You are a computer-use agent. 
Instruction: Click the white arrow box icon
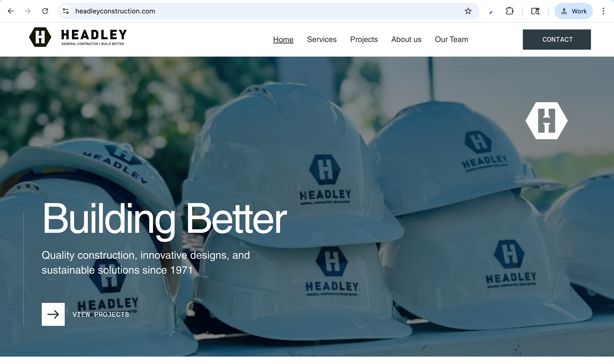coord(53,314)
